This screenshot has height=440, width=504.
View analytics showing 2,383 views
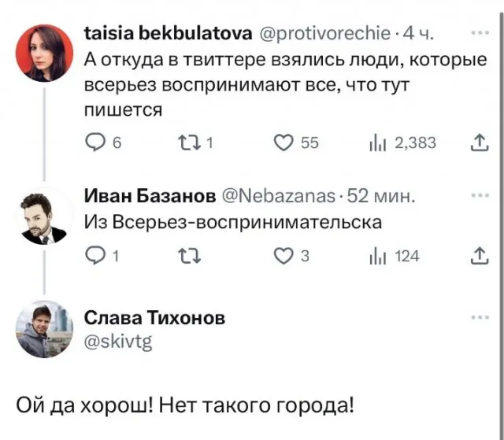(376, 142)
